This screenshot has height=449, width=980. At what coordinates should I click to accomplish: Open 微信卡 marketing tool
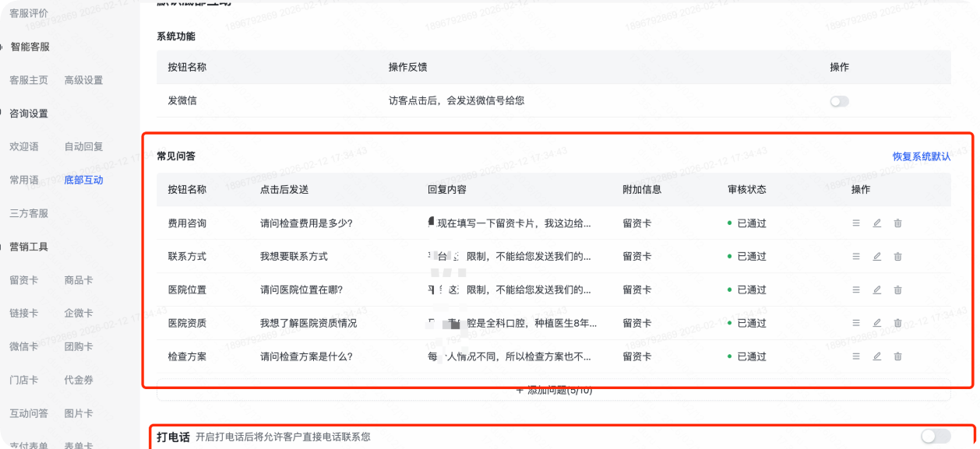[x=24, y=346]
